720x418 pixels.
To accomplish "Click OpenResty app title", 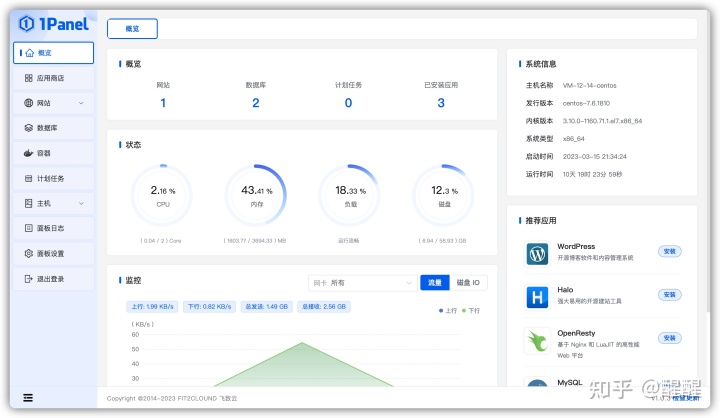I will [576, 333].
